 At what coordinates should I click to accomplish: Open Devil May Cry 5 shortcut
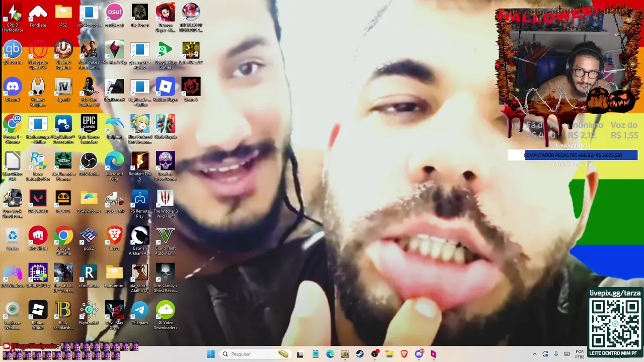pyautogui.click(x=114, y=315)
